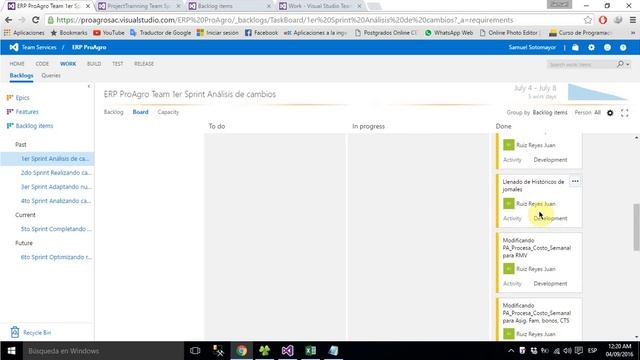Image resolution: width=640 pixels, height=360 pixels.
Task: Go to the RELEASE hub
Action: 144,64
